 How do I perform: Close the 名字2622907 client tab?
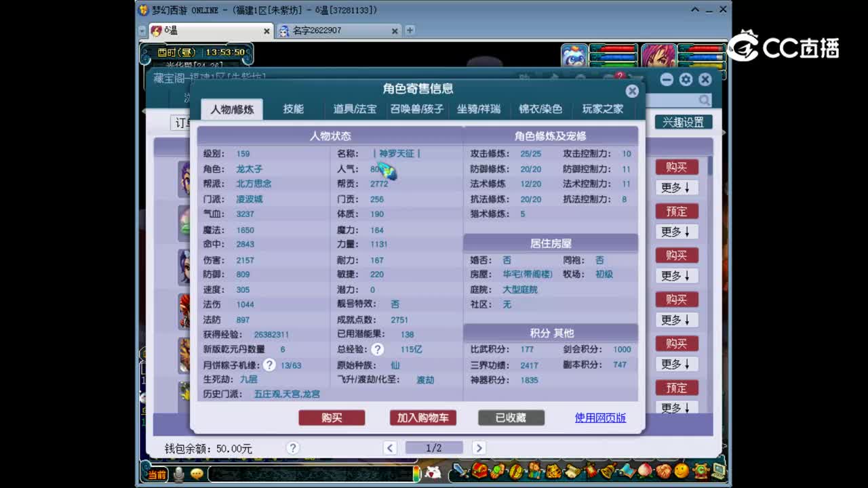395,31
